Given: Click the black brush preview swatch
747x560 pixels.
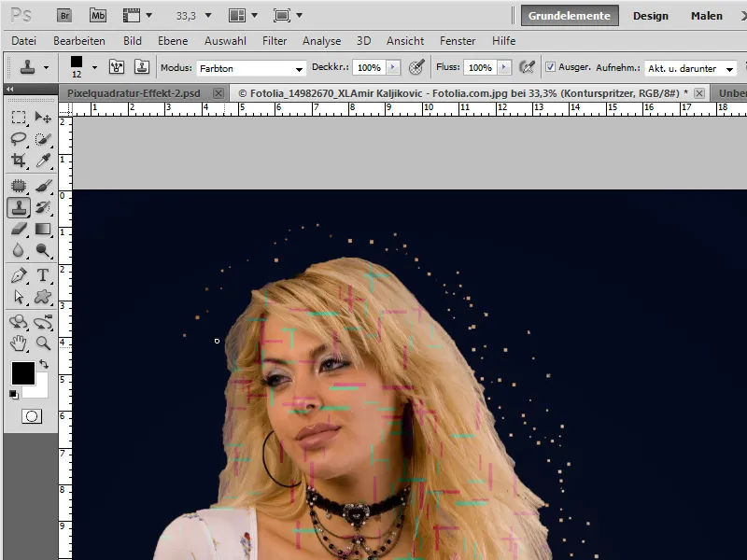Looking at the screenshot, I should [x=77, y=62].
